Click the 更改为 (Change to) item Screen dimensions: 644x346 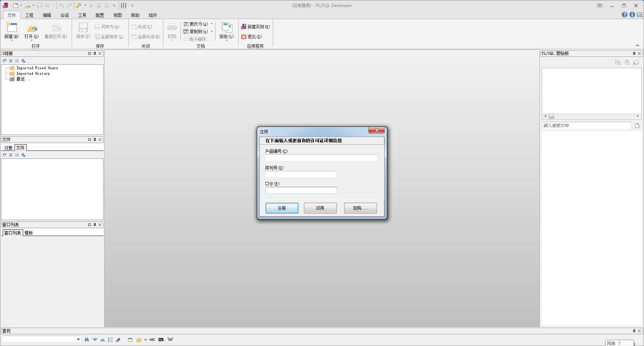[x=196, y=24]
